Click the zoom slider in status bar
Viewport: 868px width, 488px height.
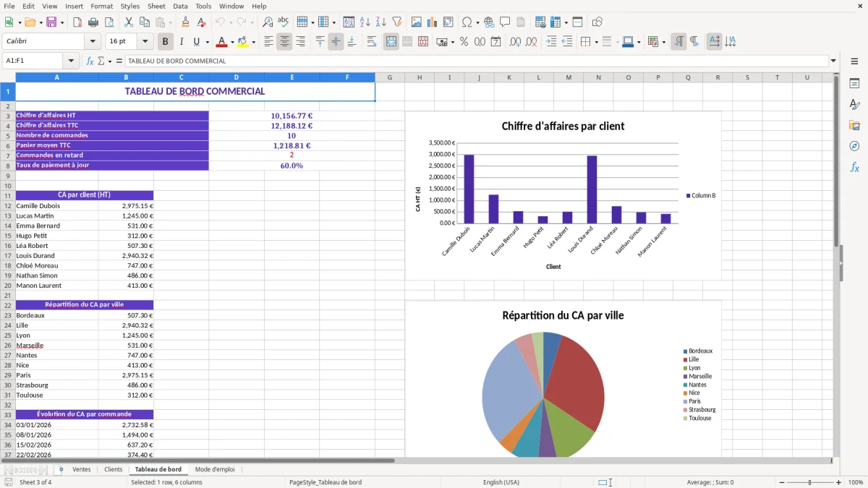pos(809,482)
